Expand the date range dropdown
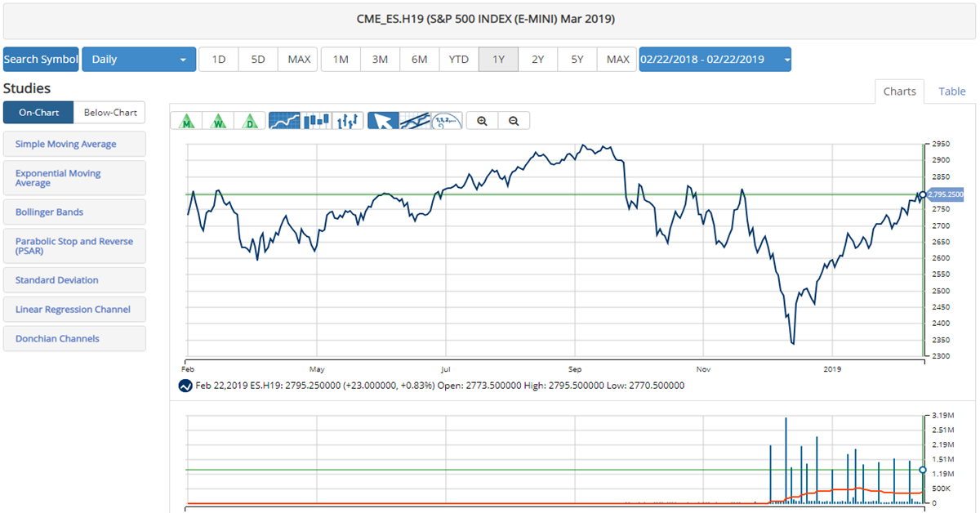Viewport: 980px width, 513px height. (715, 60)
